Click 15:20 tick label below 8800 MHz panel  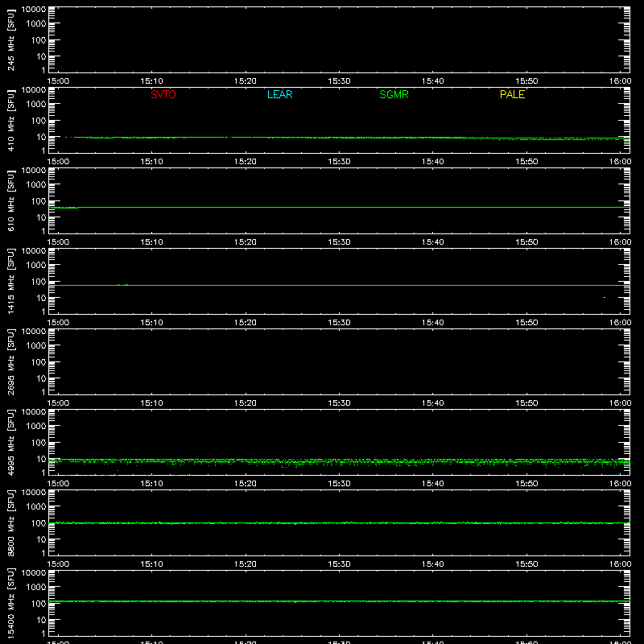pyautogui.click(x=246, y=564)
